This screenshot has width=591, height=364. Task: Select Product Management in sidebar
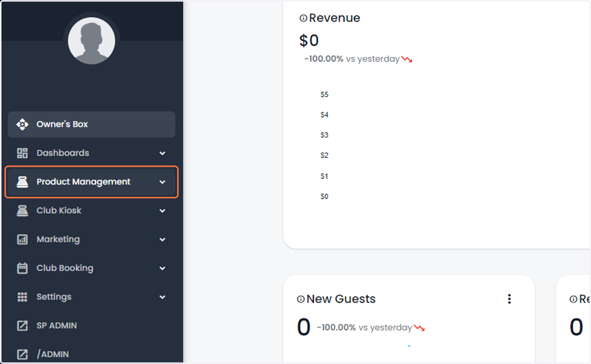point(92,182)
